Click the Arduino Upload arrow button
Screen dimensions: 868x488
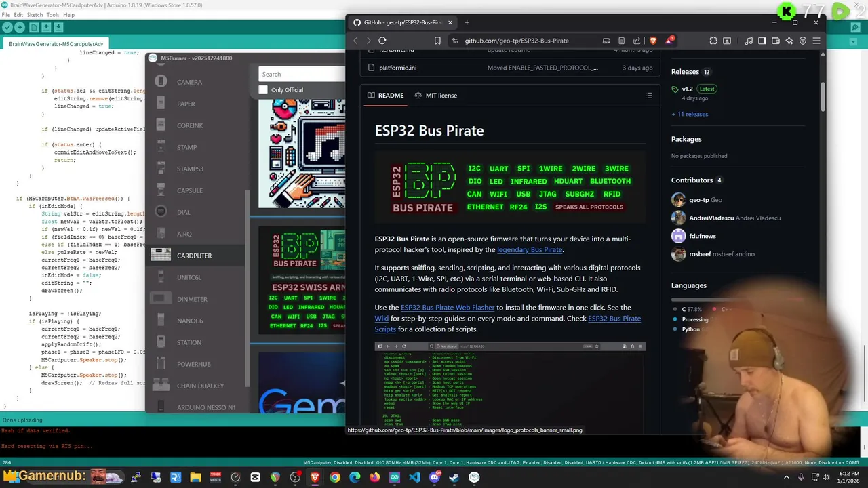point(19,27)
